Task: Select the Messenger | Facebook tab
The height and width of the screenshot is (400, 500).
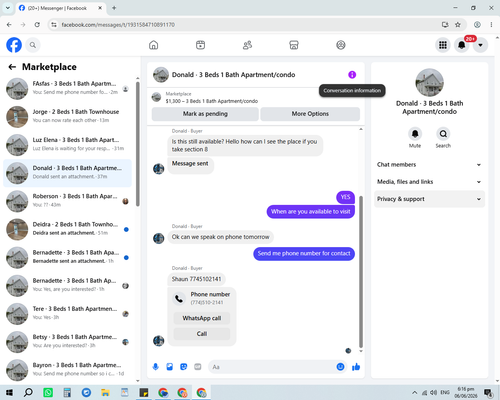Action: pos(61,8)
